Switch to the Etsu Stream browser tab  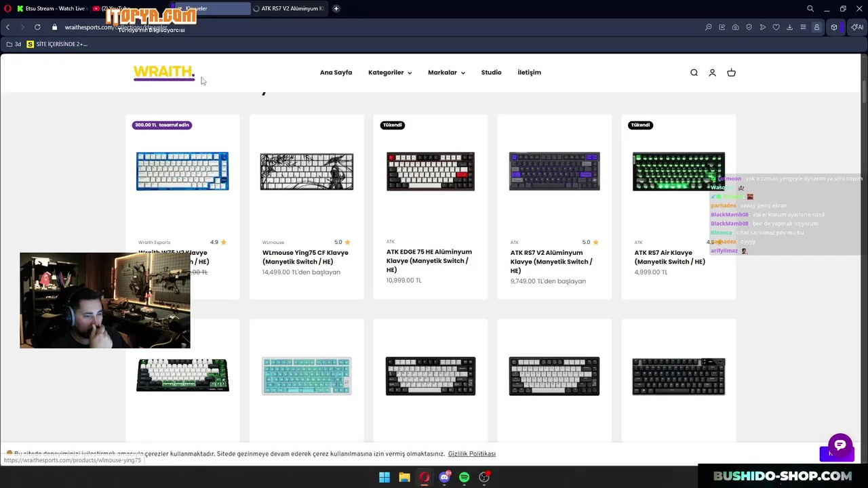point(51,8)
